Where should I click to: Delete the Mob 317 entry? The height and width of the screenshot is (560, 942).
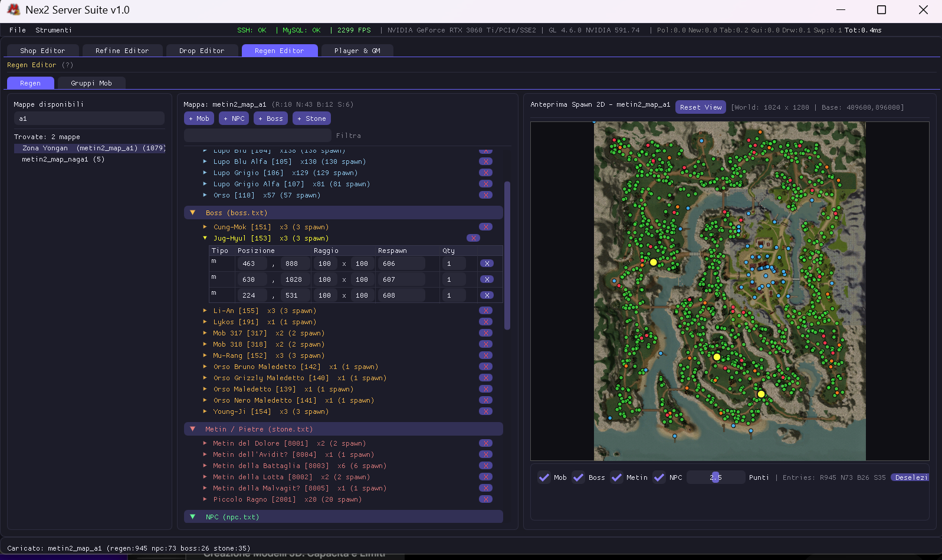pos(485,333)
